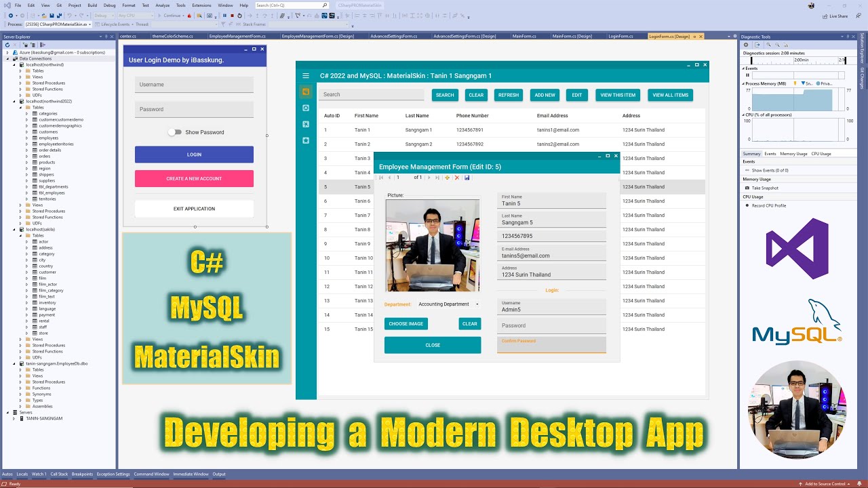Click the Pause debugging toolbar icon

tap(225, 15)
